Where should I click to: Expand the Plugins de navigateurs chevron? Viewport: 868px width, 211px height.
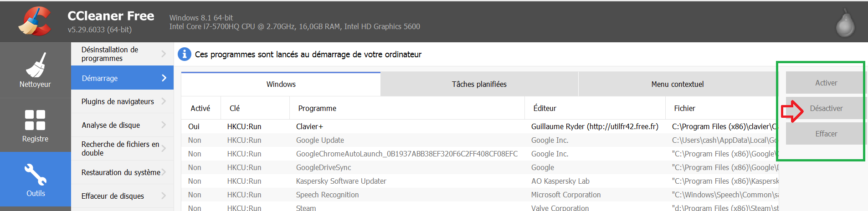[164, 101]
